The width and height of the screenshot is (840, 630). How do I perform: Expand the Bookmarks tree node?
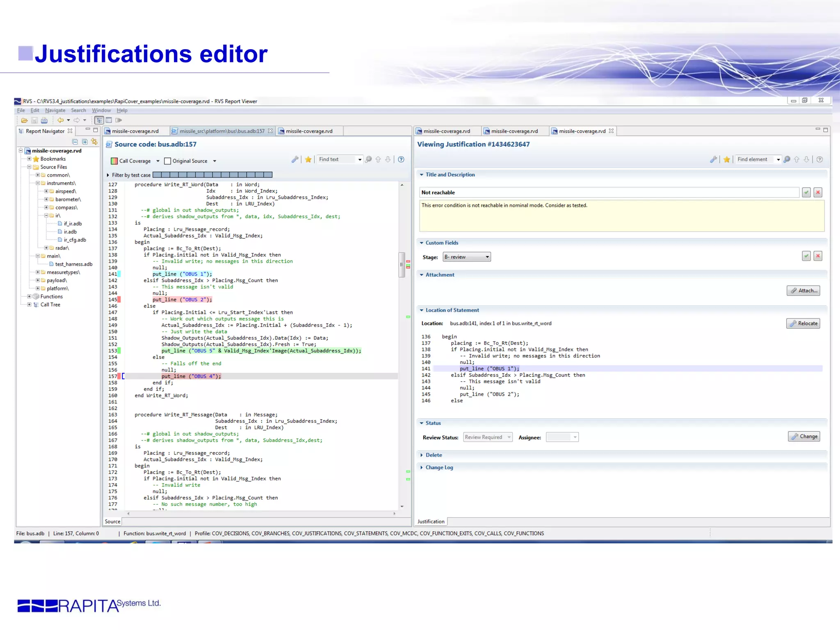[29, 159]
